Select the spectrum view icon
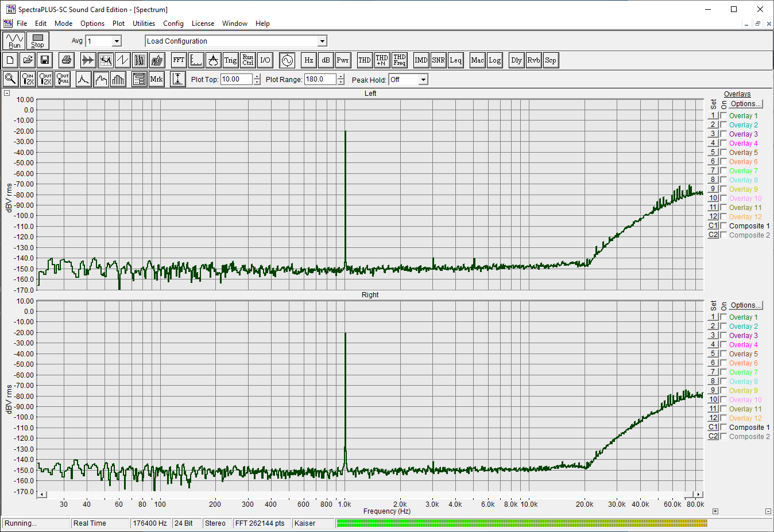Viewport: 774px width, 532px height. click(x=105, y=60)
